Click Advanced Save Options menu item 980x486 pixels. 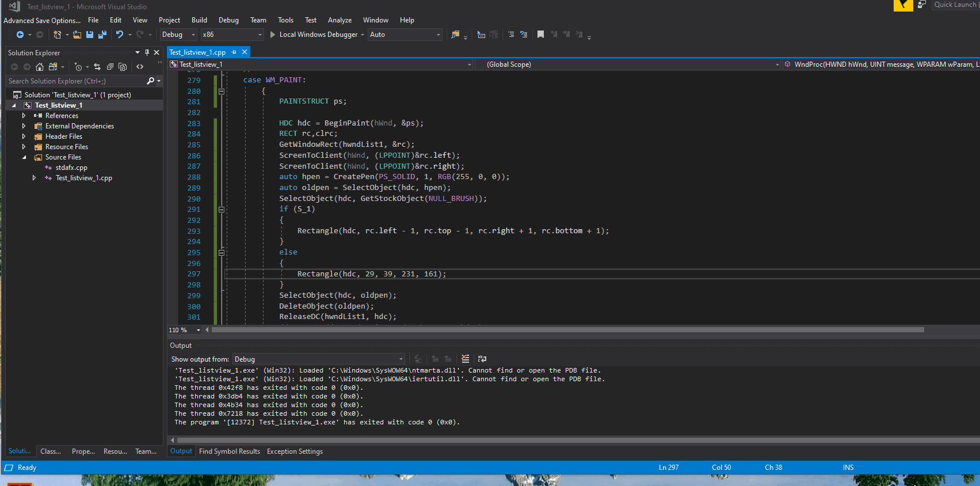click(x=42, y=20)
